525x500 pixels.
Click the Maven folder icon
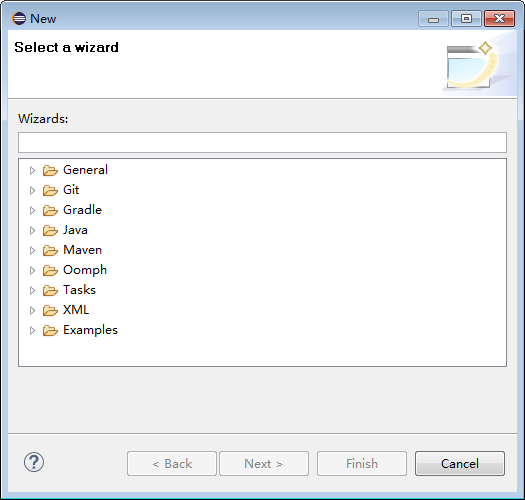(x=50, y=251)
